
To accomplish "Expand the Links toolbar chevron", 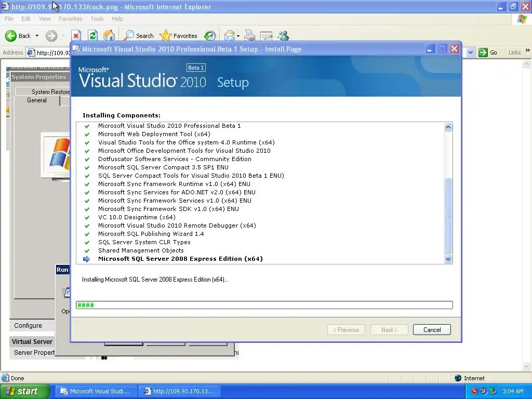I will (528, 50).
